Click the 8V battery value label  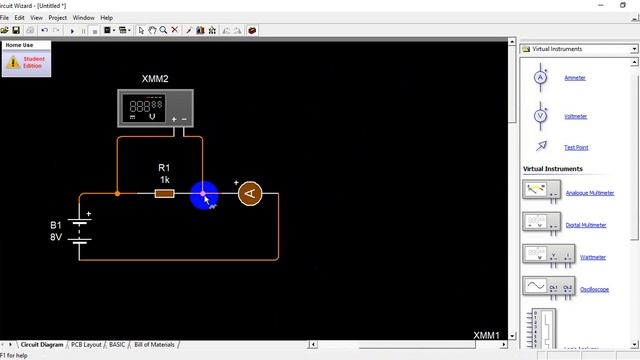tap(56, 237)
